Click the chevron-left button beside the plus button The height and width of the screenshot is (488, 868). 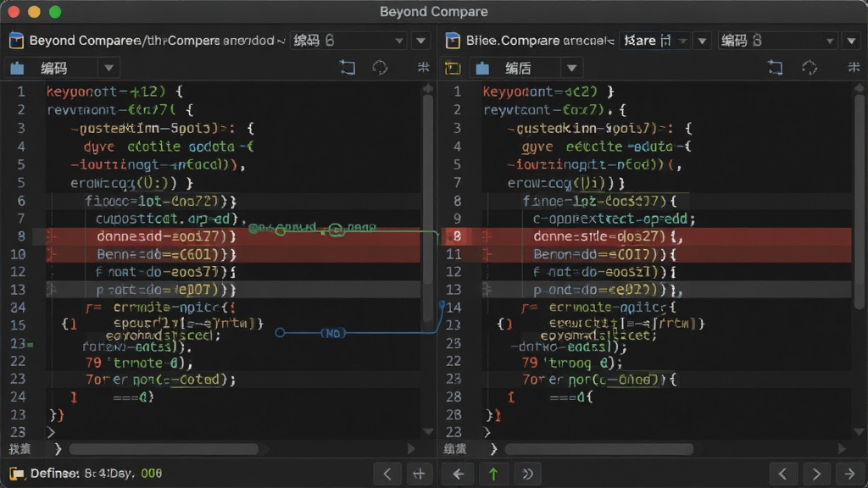tap(387, 474)
